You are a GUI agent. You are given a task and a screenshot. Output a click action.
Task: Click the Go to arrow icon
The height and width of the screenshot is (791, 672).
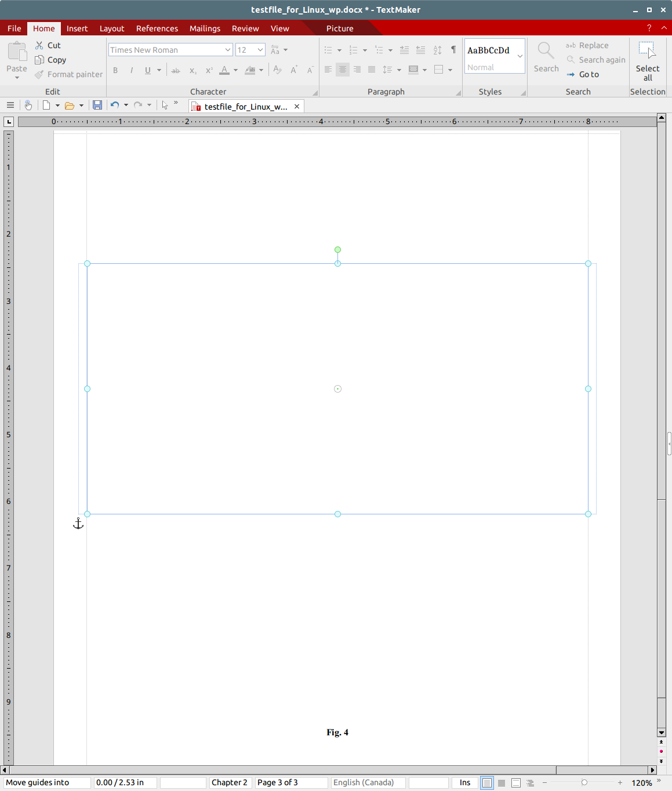pos(571,74)
